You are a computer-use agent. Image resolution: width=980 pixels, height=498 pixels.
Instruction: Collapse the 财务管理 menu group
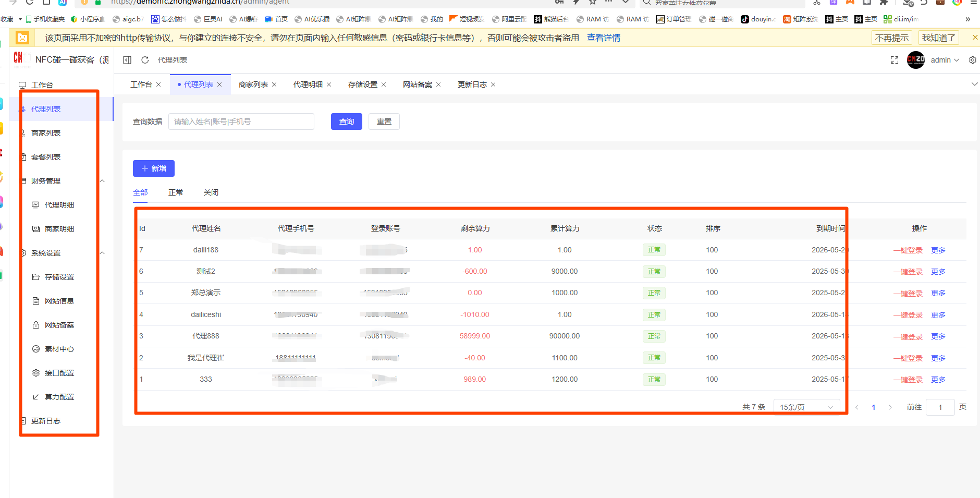tap(102, 181)
